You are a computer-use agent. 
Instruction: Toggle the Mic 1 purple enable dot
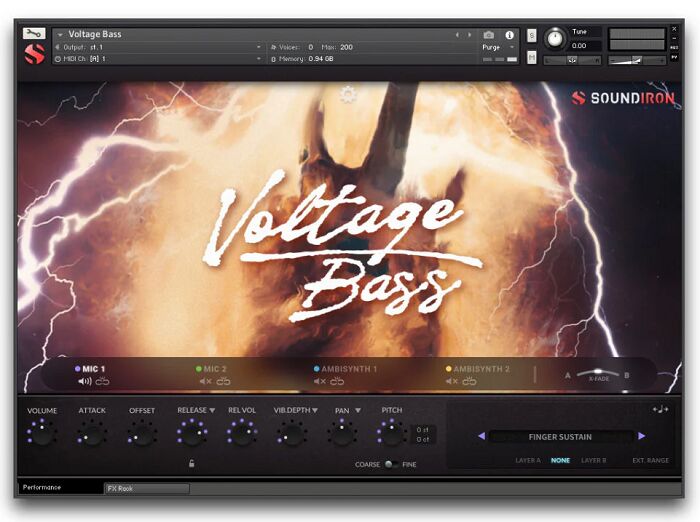[78, 369]
